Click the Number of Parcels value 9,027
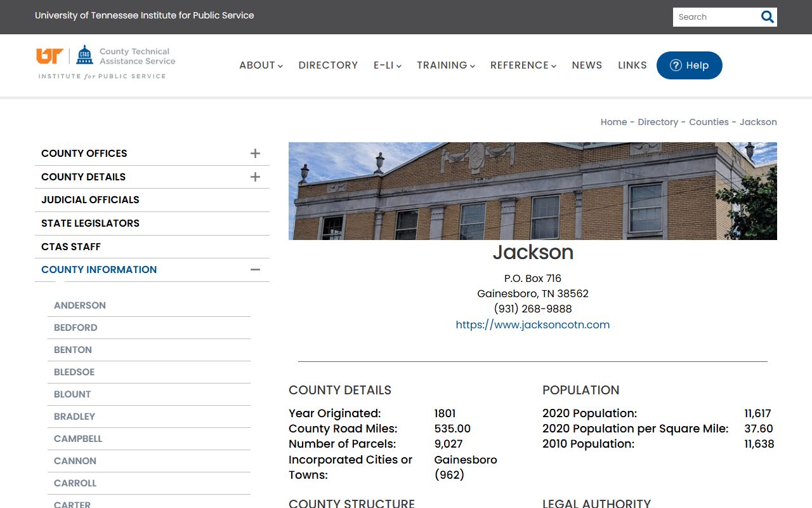The width and height of the screenshot is (812, 508). pyautogui.click(x=449, y=444)
